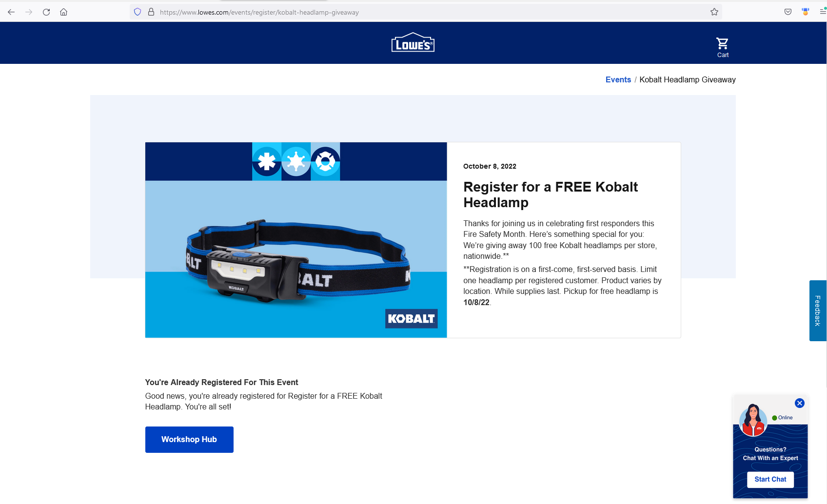Reload the current page
The height and width of the screenshot is (504, 827).
coord(46,12)
